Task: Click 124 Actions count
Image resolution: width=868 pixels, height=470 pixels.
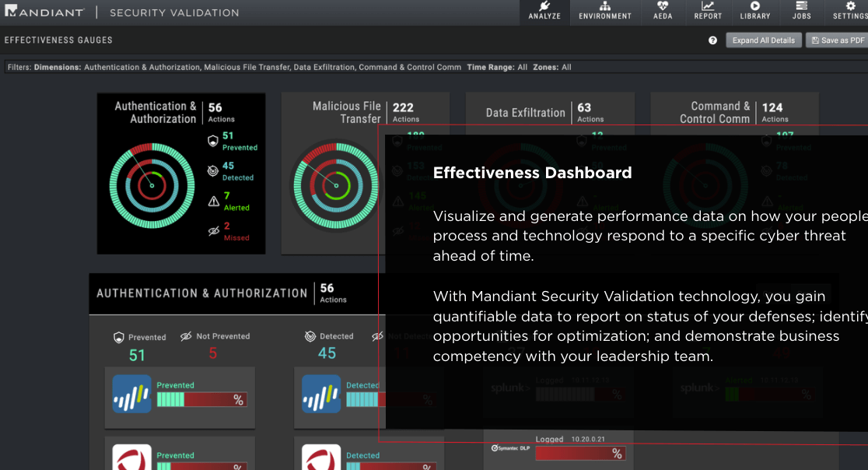Action: coord(775,112)
